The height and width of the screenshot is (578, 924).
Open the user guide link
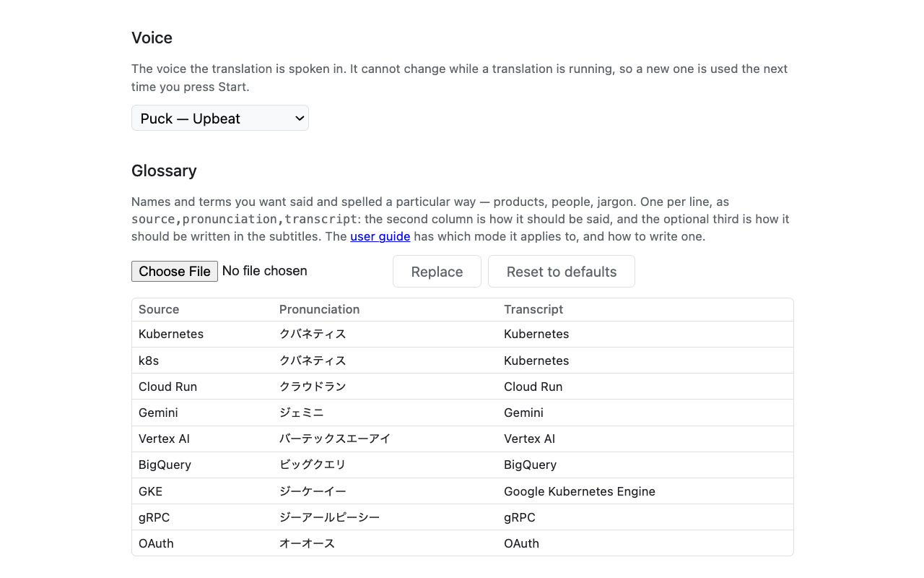click(x=380, y=236)
